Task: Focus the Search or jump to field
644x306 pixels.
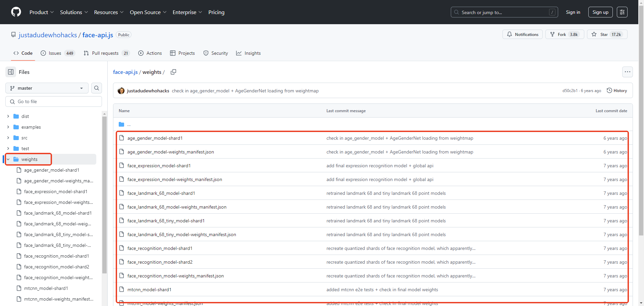Action: 504,12
